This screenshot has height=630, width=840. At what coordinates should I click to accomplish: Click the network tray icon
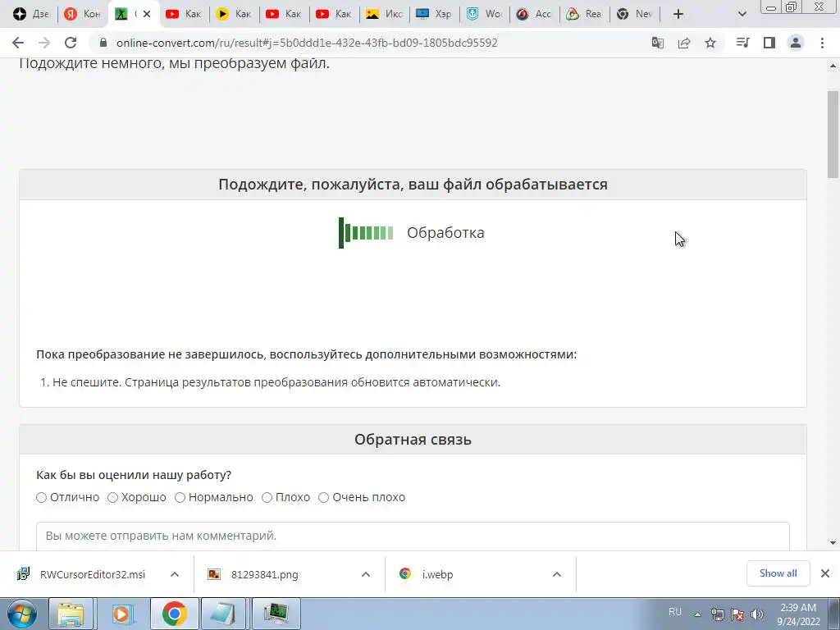(x=717, y=614)
